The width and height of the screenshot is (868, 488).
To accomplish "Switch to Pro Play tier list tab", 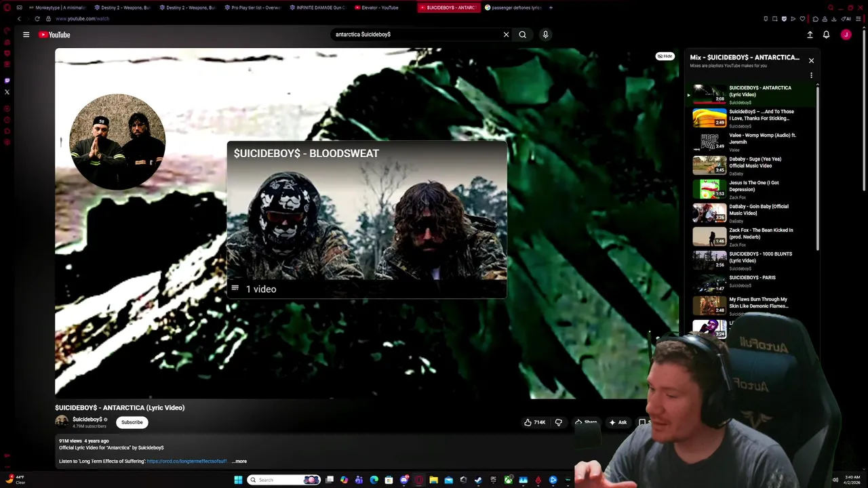I will [x=252, y=7].
